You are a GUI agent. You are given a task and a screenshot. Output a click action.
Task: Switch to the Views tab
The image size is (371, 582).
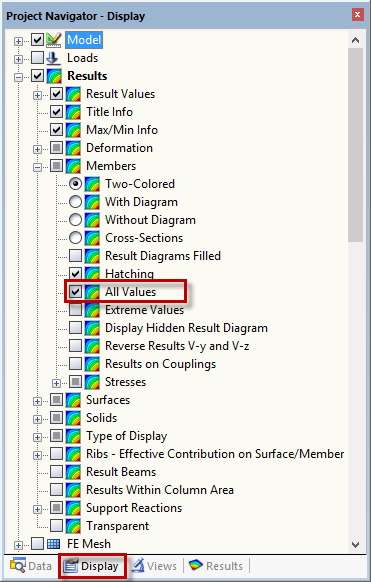pos(154,566)
